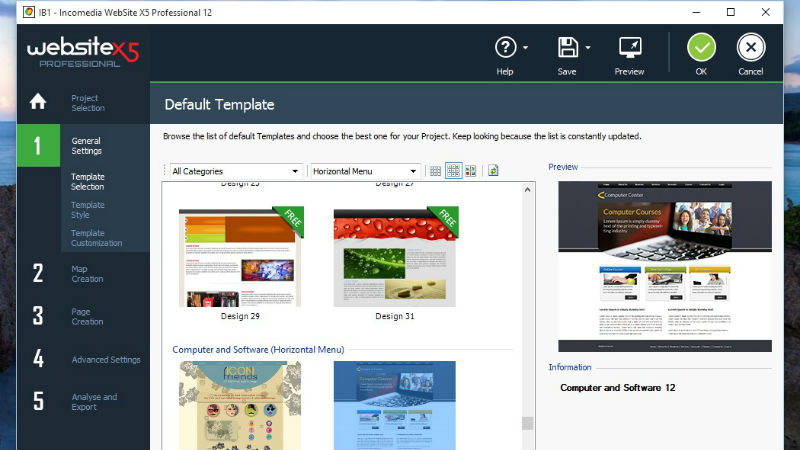Click the WebSite X5 Professional logo
This screenshot has width=800, height=450.
tap(83, 52)
